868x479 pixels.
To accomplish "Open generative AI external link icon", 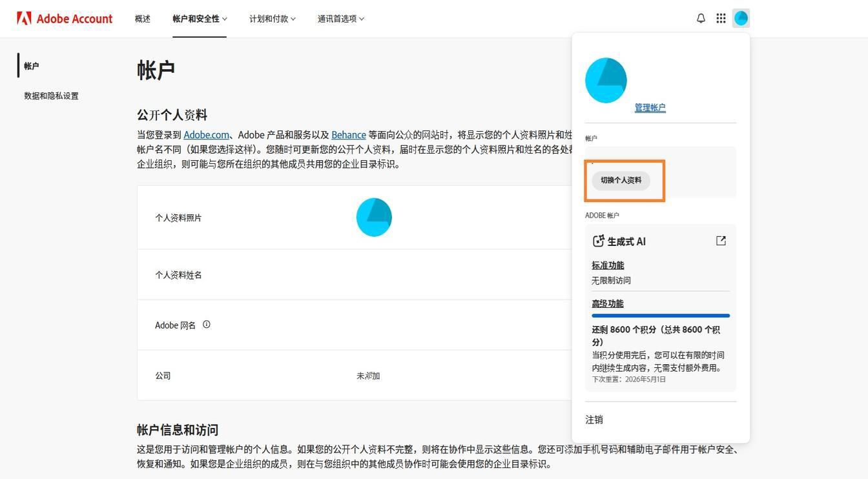I will (721, 241).
